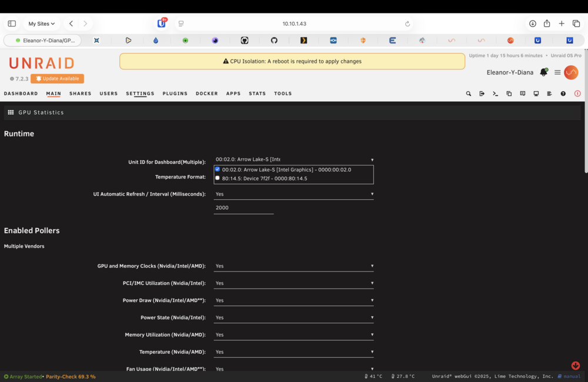588x382 pixels.
Task: Open the system info monitor icon
Action: pyautogui.click(x=536, y=93)
